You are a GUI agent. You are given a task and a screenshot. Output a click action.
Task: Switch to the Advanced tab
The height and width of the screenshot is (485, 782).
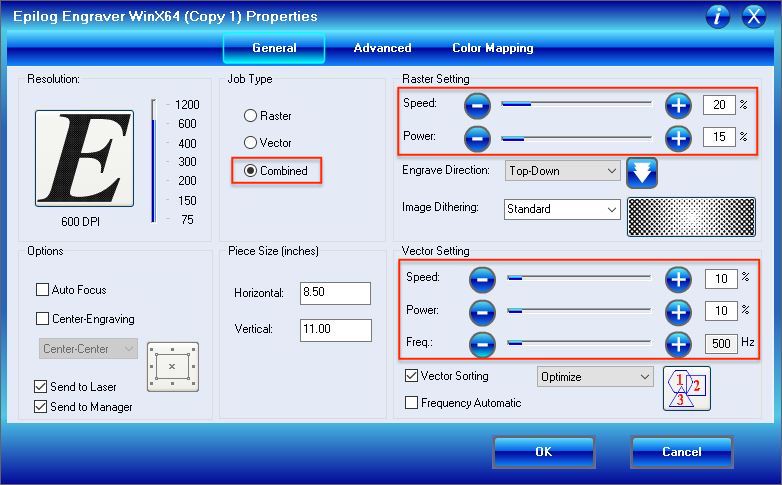pyautogui.click(x=383, y=48)
